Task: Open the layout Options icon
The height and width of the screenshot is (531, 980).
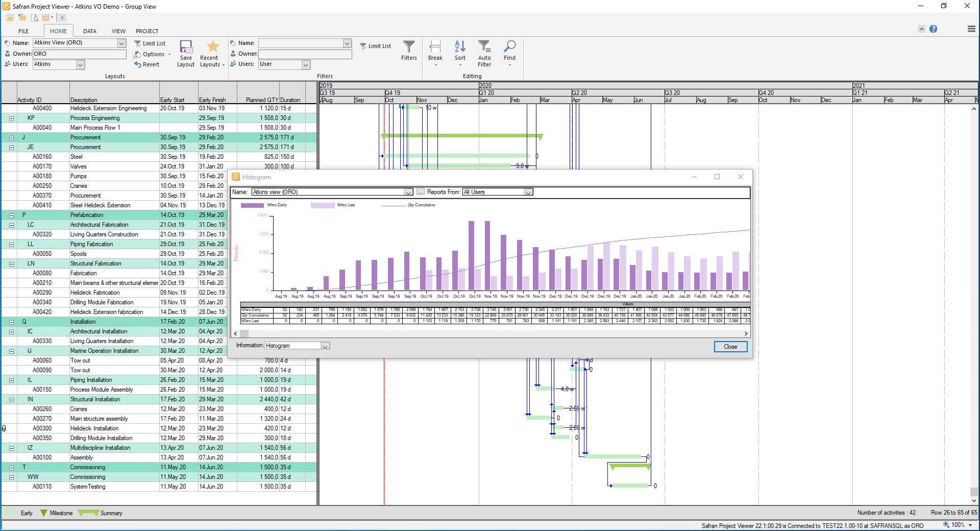Action: pos(138,54)
